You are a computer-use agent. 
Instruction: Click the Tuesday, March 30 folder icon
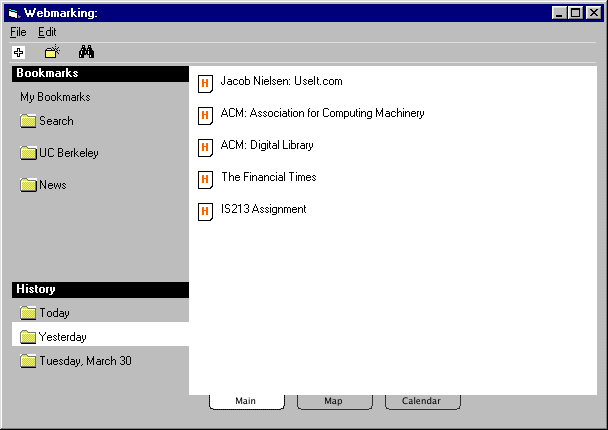[x=28, y=361]
